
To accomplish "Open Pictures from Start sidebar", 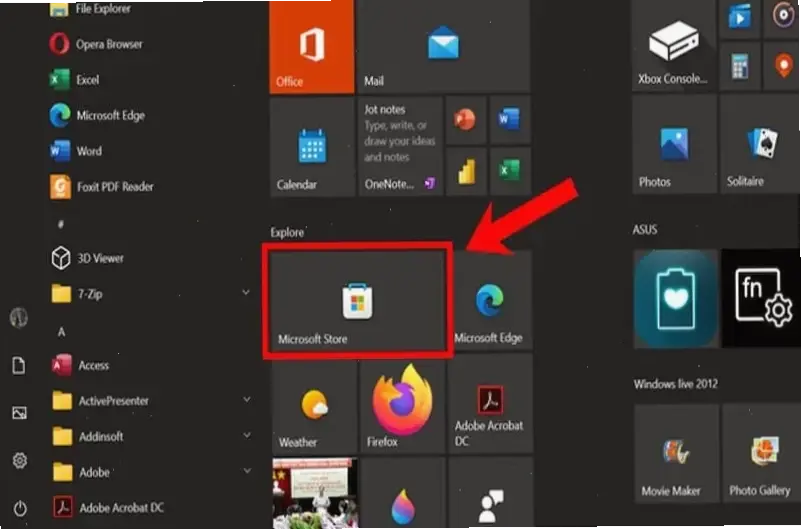I will coord(19,413).
